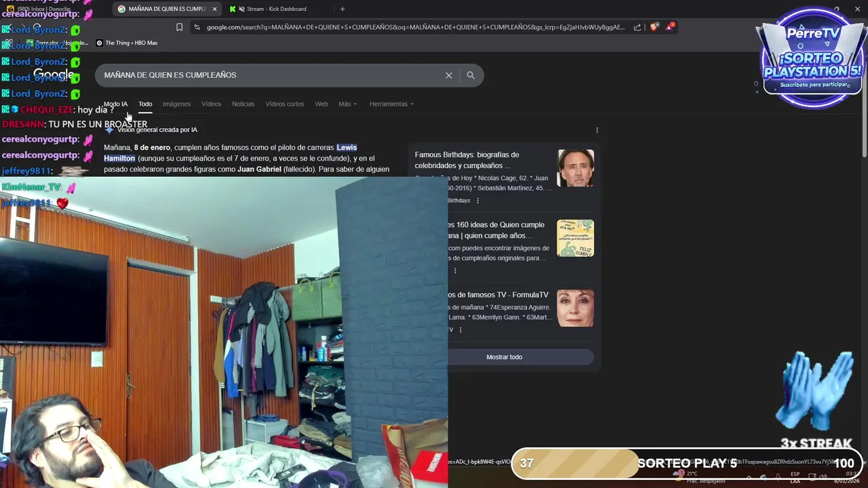Open The Thing • HBO Max bookmark
The width and height of the screenshot is (868, 488).
pos(127,43)
